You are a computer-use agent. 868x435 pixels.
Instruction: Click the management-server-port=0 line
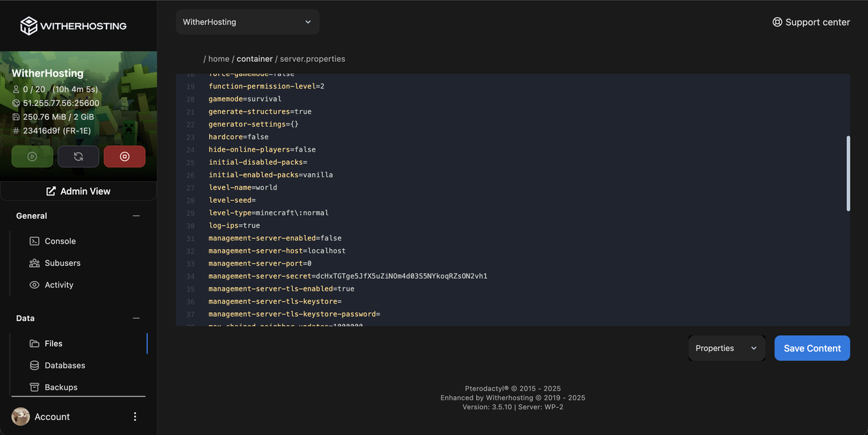point(260,263)
